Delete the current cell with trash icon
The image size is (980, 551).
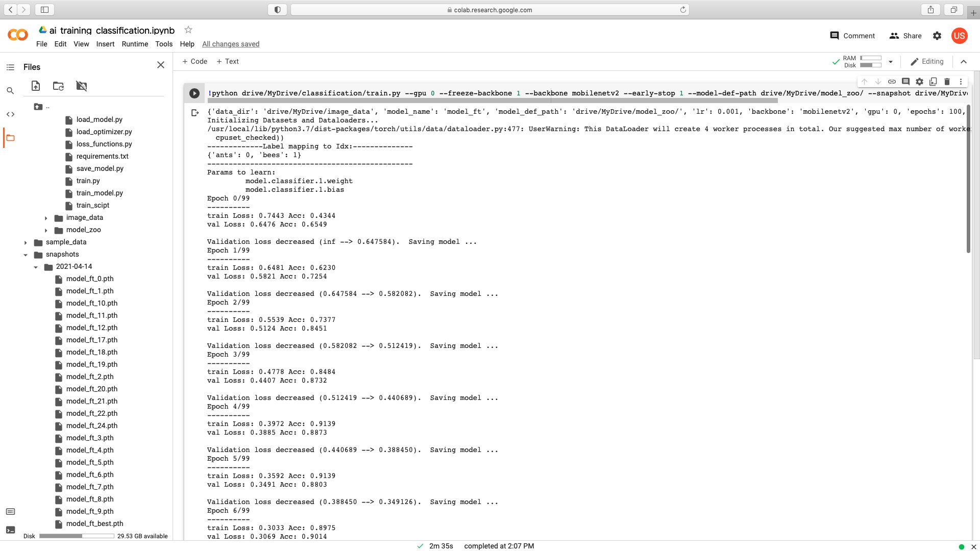947,82
